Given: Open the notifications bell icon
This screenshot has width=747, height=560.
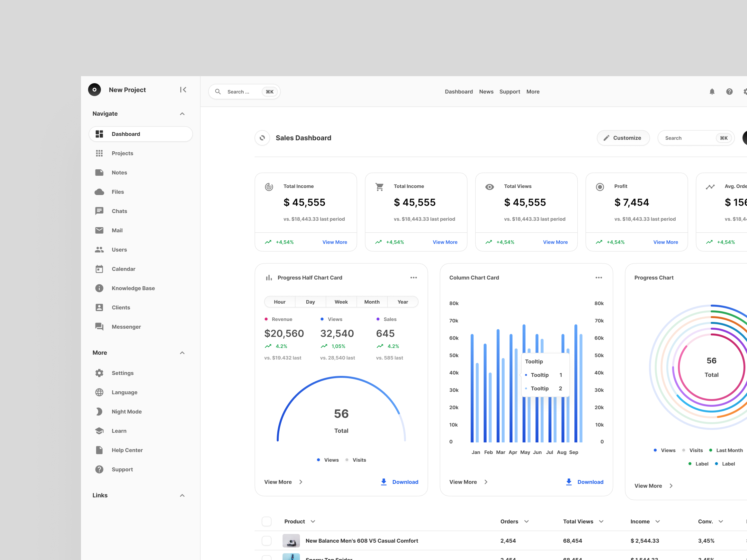Looking at the screenshot, I should pos(712,92).
